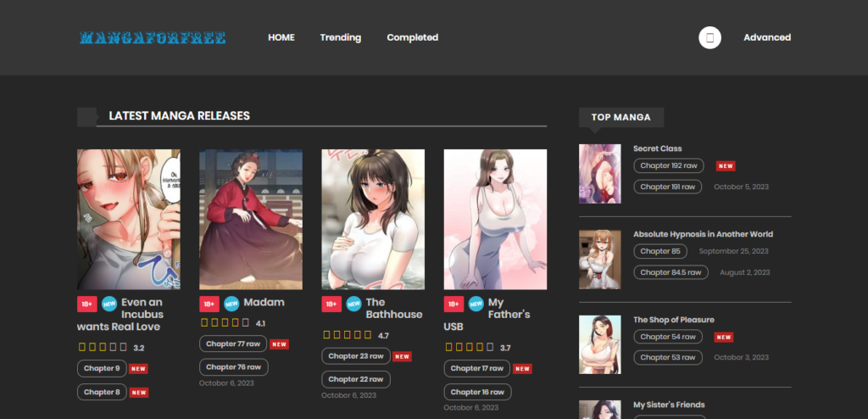Viewport: 868px width, 419px height.
Task: Click red NEW tag next to Chapter 77 raw
Action: [x=279, y=344]
